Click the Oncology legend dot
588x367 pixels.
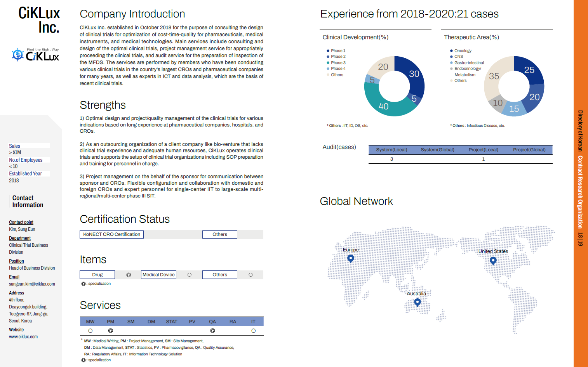pos(451,51)
